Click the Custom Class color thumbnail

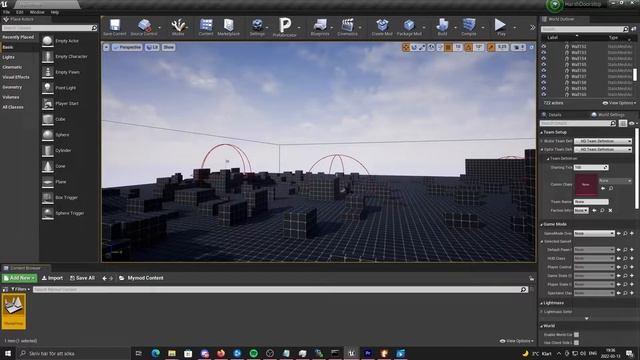click(586, 185)
